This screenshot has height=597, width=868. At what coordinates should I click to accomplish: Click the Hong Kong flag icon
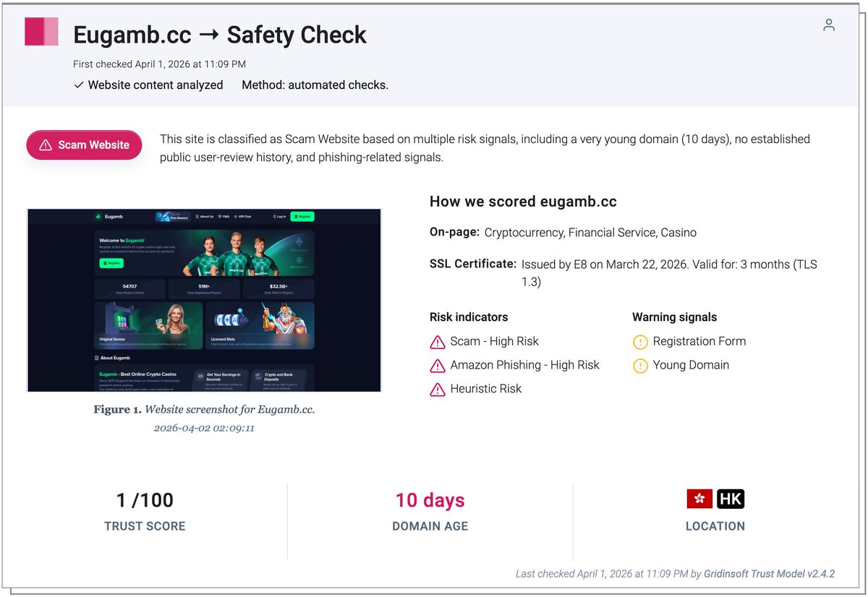pos(699,499)
